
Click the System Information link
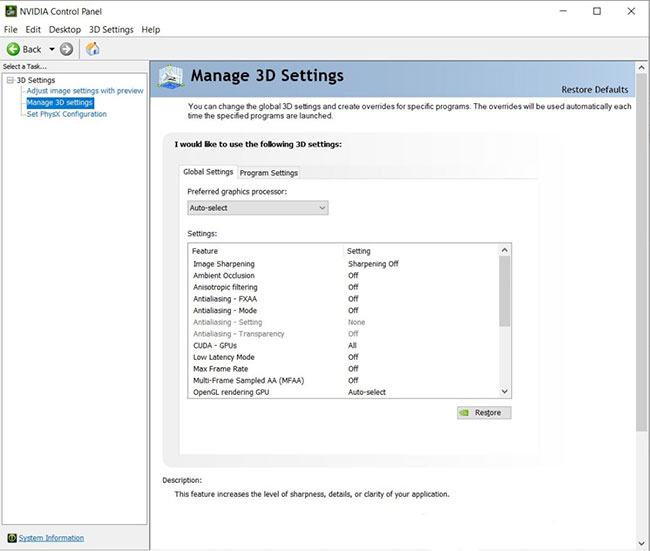pos(51,538)
